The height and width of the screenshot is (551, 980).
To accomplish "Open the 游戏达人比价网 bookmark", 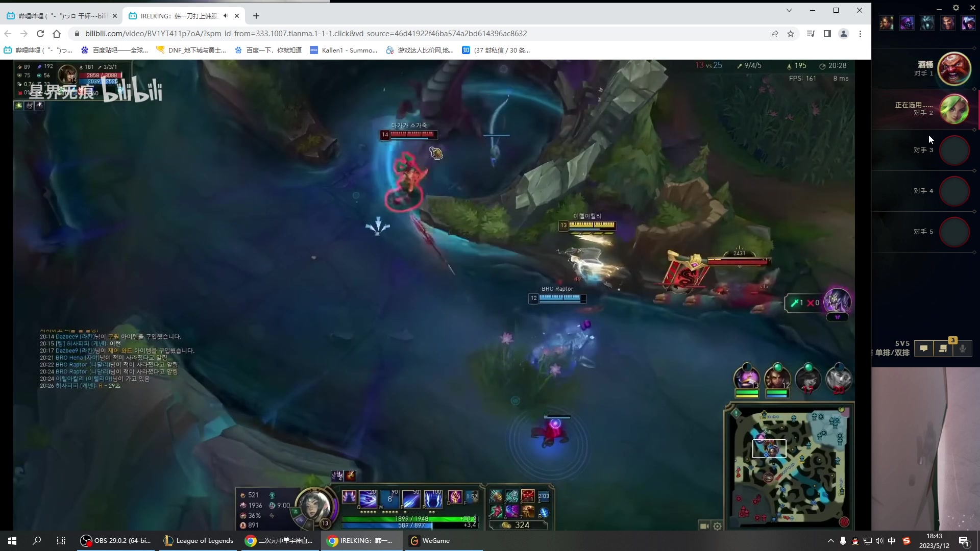I will pos(420,50).
